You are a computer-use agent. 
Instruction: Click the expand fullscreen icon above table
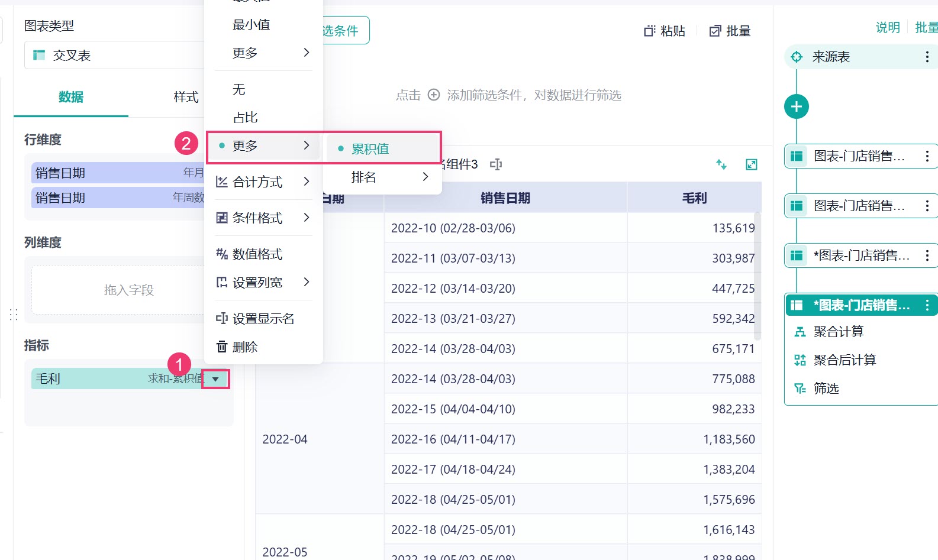click(x=752, y=164)
